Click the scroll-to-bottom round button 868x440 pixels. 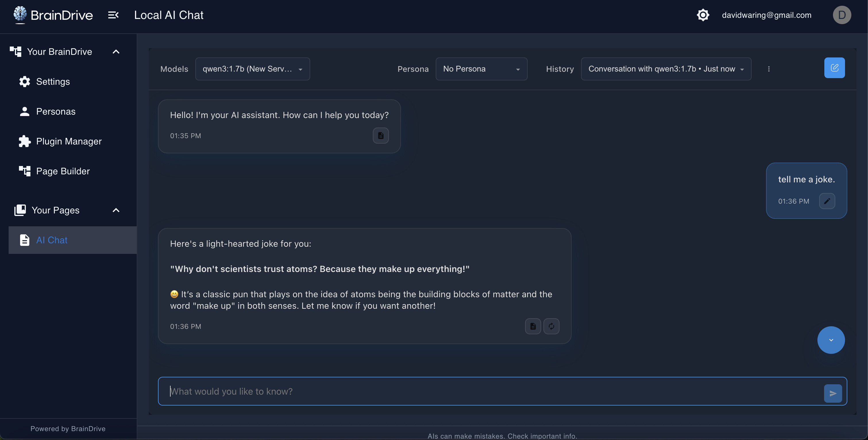coord(831,340)
